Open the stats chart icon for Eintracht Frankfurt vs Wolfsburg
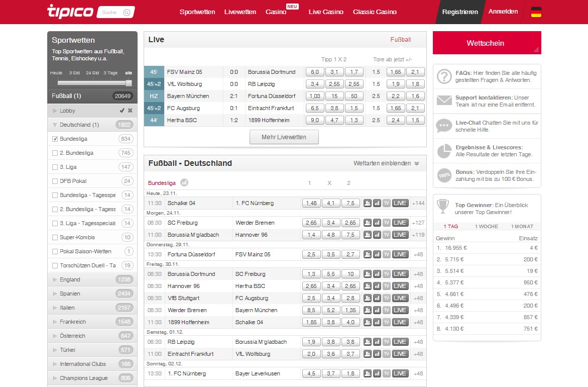The height and width of the screenshot is (387, 588). pyautogui.click(x=377, y=354)
